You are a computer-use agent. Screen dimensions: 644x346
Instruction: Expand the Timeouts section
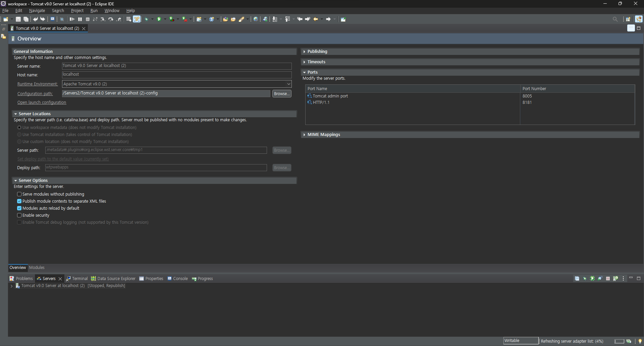coord(304,62)
